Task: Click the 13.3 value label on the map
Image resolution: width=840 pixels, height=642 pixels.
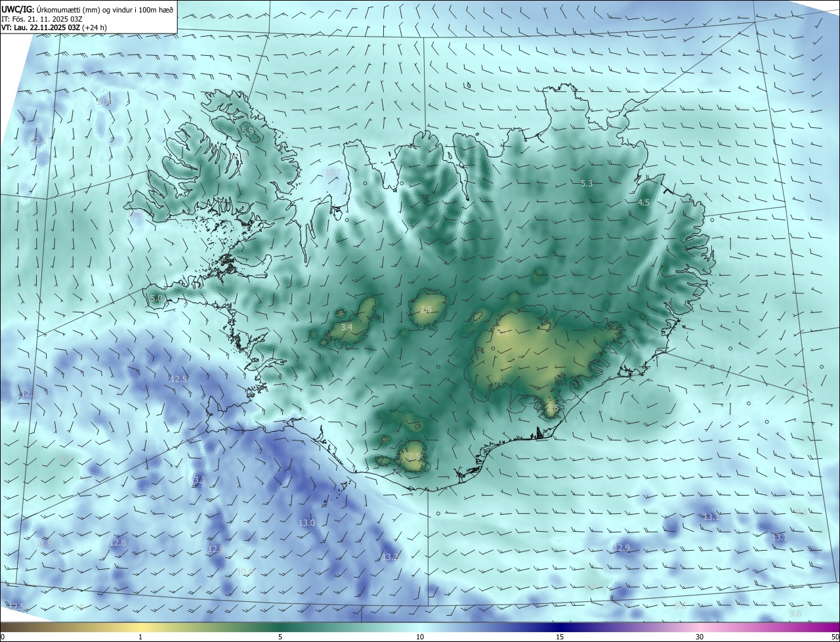Action: [x=198, y=481]
